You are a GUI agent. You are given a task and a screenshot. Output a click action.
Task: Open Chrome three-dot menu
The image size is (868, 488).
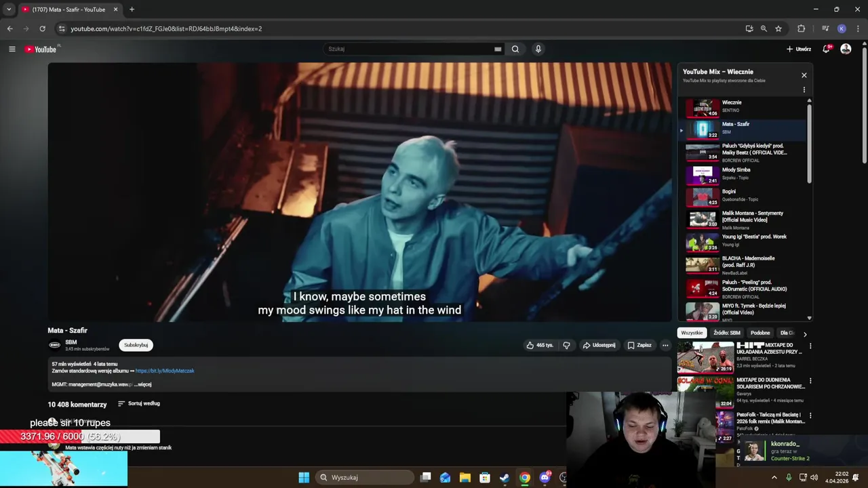(x=859, y=28)
